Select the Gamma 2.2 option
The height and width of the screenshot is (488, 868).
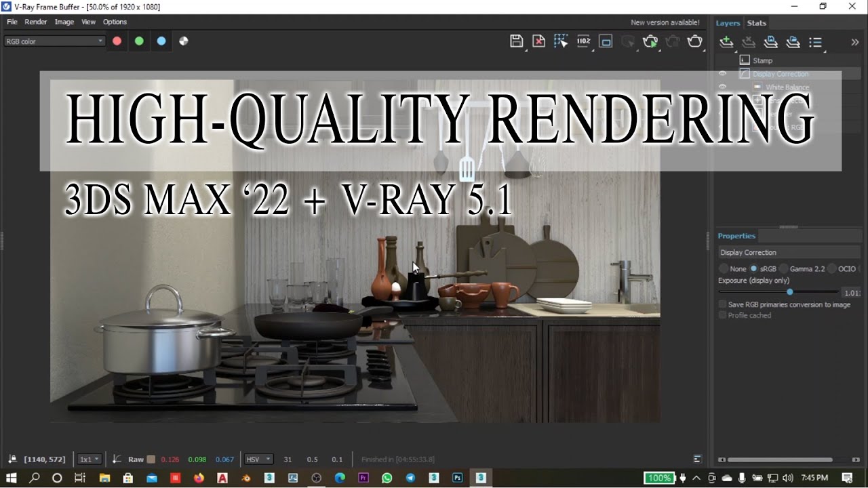(802, 269)
